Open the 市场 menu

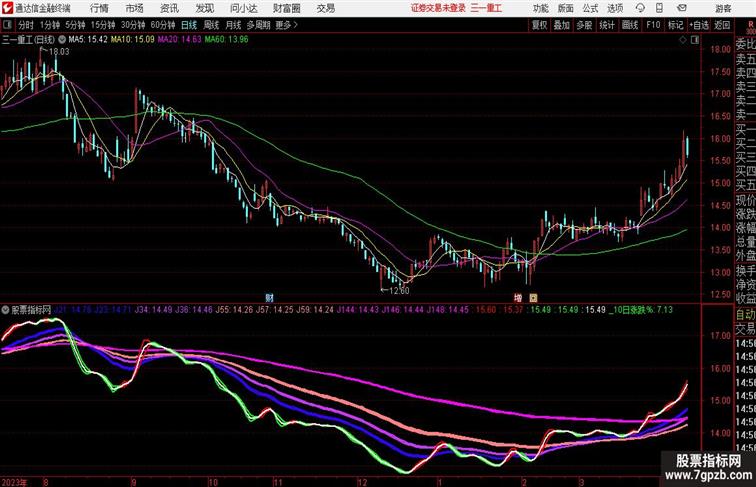tap(135, 8)
